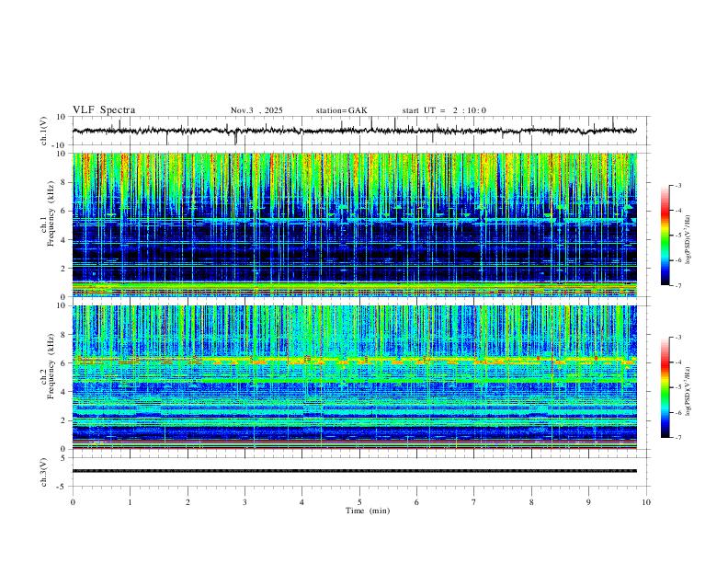Click the "-7" tick on the ch.2 color bar
The height and width of the screenshot is (563, 728).
677,438
